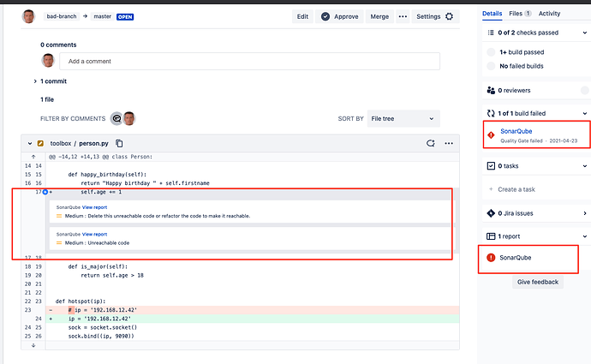
Task: Collapse the person.py file diff
Action: tap(30, 143)
